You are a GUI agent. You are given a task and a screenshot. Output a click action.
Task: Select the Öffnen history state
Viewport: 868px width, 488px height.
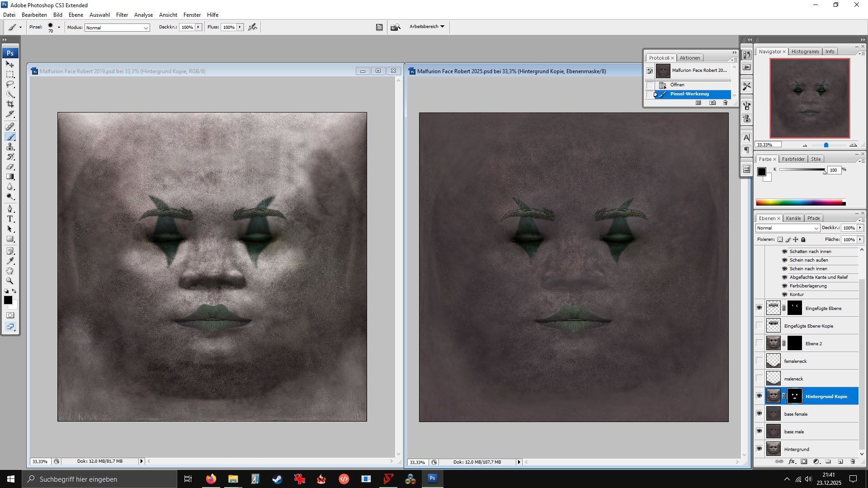[677, 85]
